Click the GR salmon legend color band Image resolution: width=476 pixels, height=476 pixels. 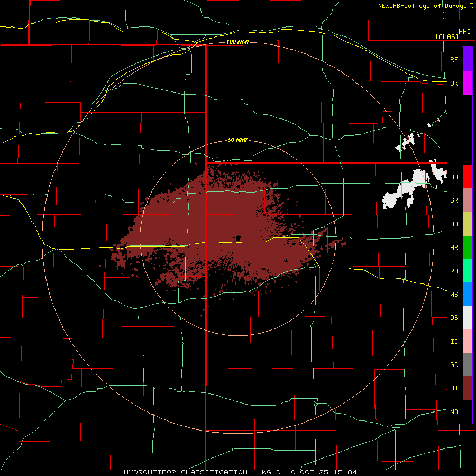[x=467, y=200]
